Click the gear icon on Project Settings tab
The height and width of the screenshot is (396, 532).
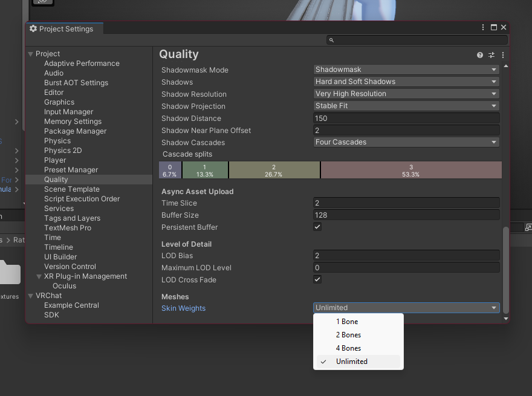point(33,28)
